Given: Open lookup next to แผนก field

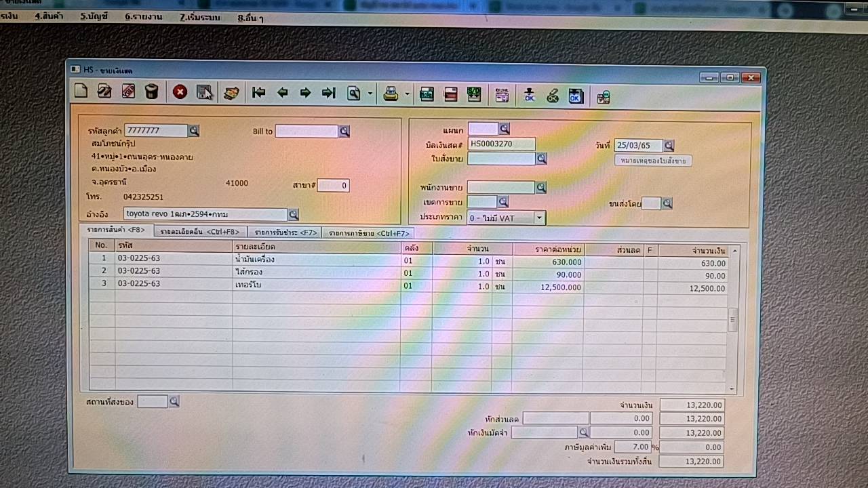Looking at the screenshot, I should (504, 129).
